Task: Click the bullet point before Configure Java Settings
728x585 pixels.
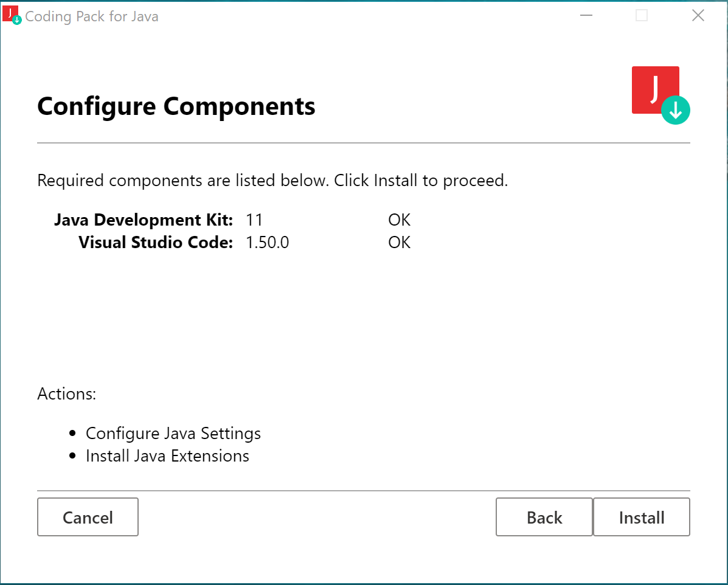Action: 72,433
